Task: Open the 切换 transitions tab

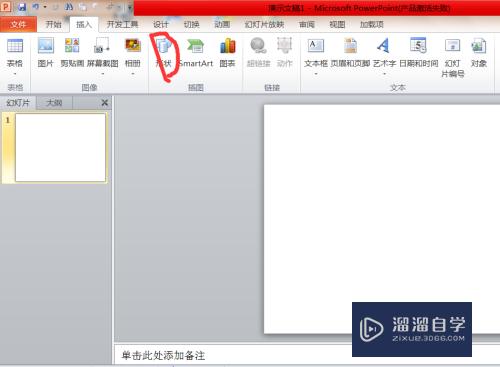Action: (x=191, y=24)
